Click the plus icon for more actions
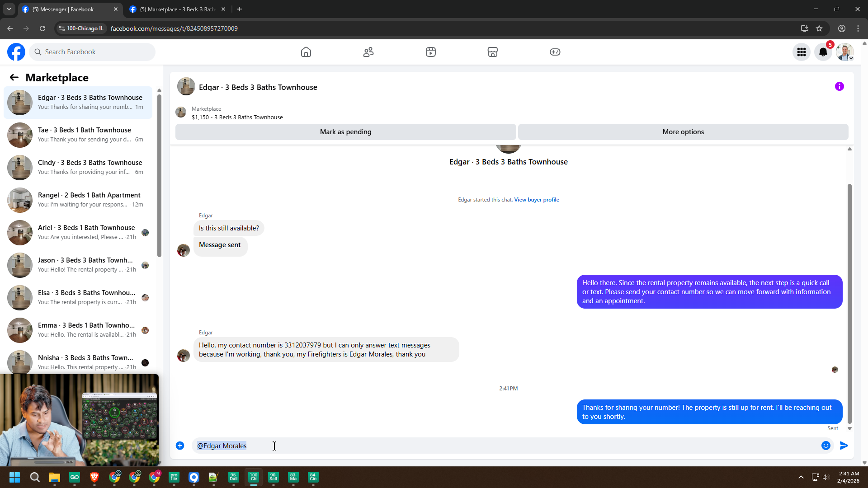This screenshot has height=488, width=868. pyautogui.click(x=180, y=446)
